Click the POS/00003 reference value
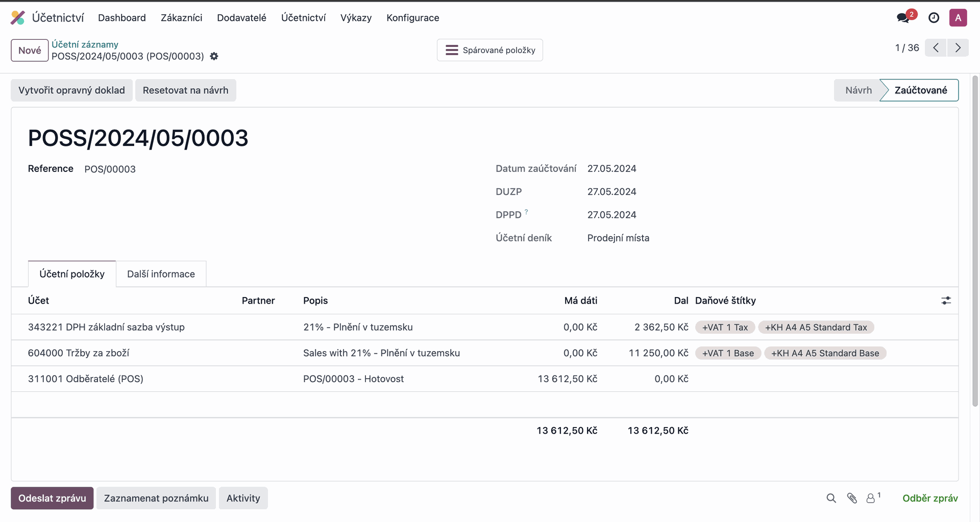This screenshot has width=980, height=522. (110, 169)
